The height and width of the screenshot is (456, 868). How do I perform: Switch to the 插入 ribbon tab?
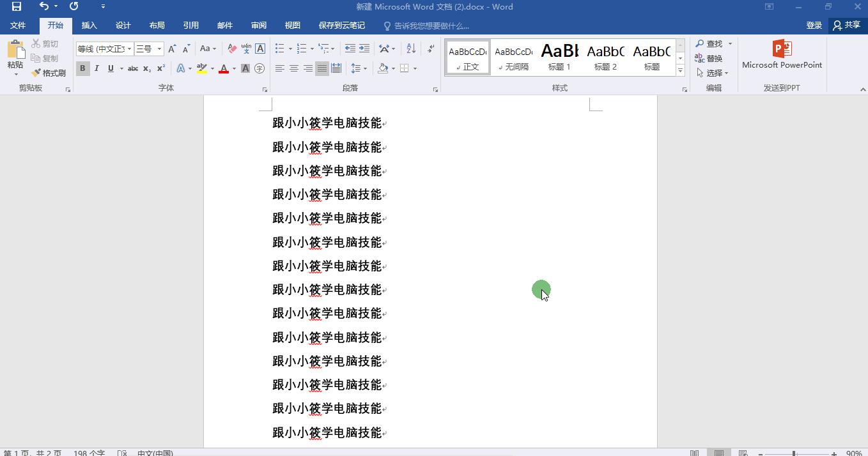pyautogui.click(x=89, y=26)
